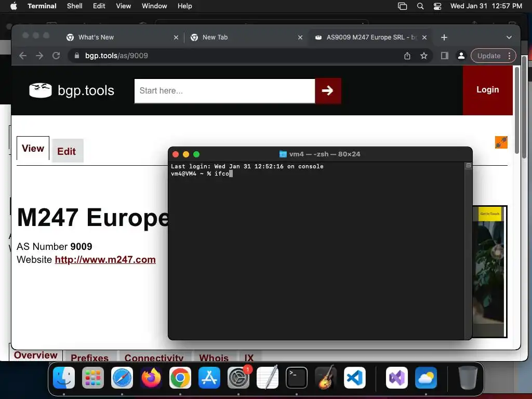Screen dimensions: 532x399
Task: Click the site lock icon in address bar
Action: pos(77,56)
